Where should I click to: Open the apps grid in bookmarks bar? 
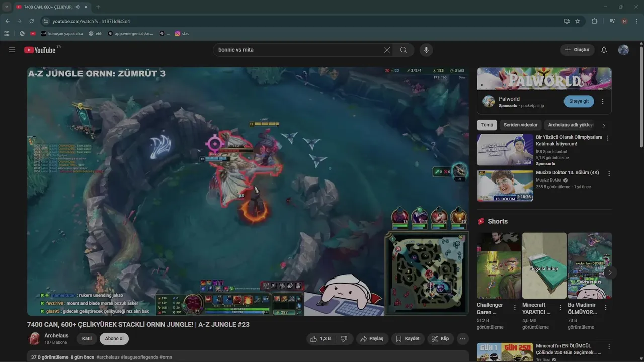[x=7, y=34]
